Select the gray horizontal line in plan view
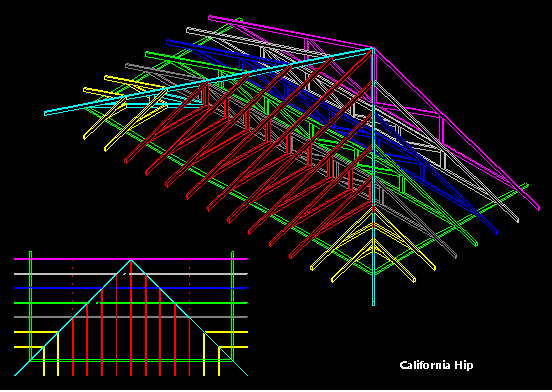 (x=131, y=317)
